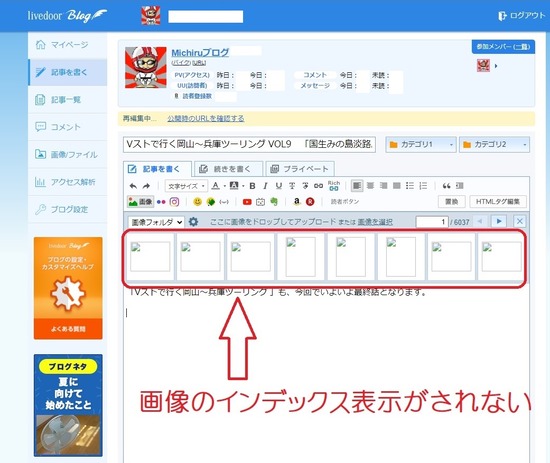This screenshot has height=463, width=550.
Task: Go to previous image page
Action: click(480, 221)
